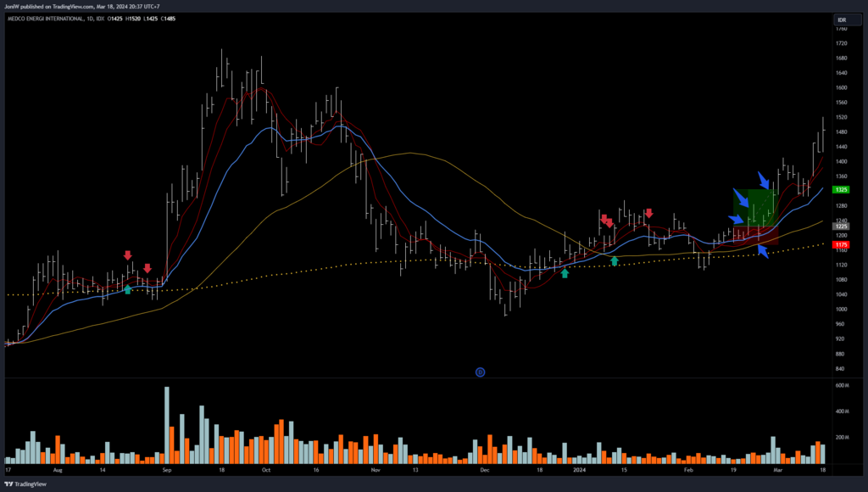Screen dimensions: 868x492
Task: Click the blue circled D marker above volume
Action: pyautogui.click(x=480, y=372)
